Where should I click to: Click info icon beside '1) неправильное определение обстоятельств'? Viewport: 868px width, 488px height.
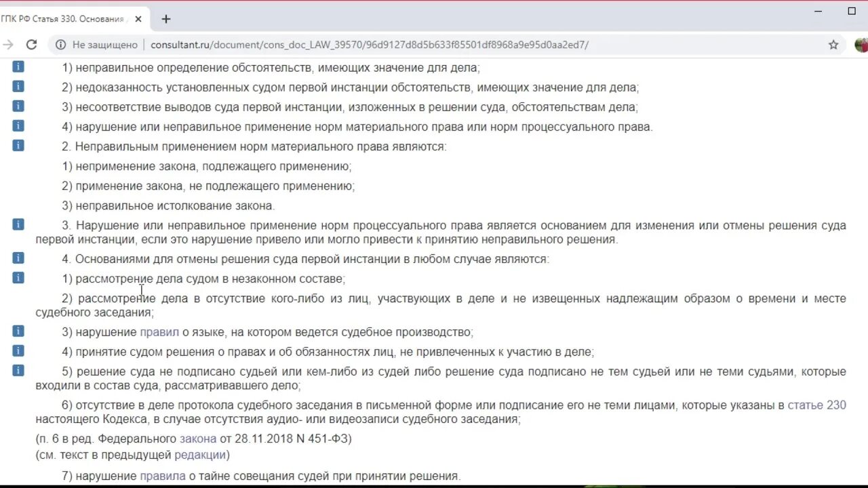point(18,66)
